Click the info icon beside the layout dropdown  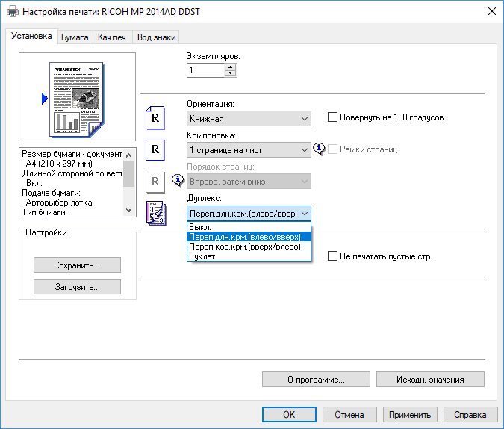click(320, 149)
